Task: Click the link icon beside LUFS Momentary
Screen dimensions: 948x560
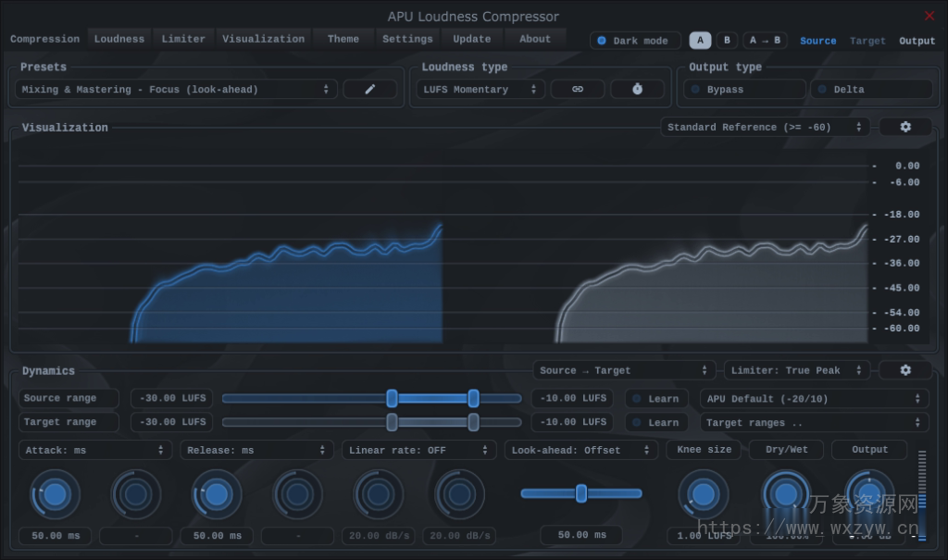Action: (x=578, y=89)
